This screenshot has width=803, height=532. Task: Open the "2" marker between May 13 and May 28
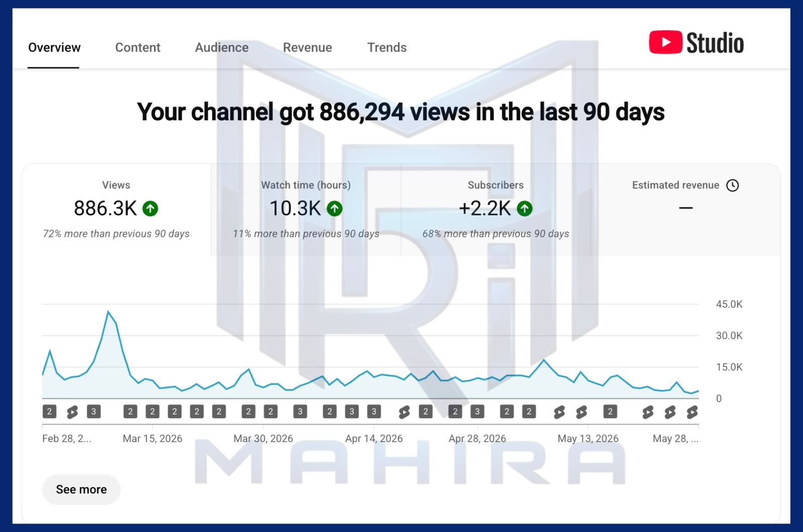pyautogui.click(x=610, y=412)
